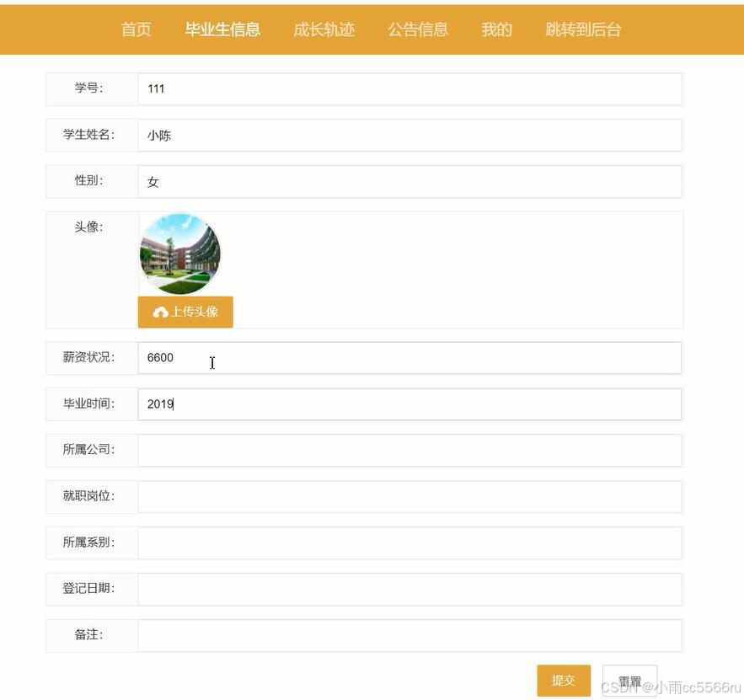Select the 公告信息 navigation item
Screen dimensions: 744x700
pos(419,29)
